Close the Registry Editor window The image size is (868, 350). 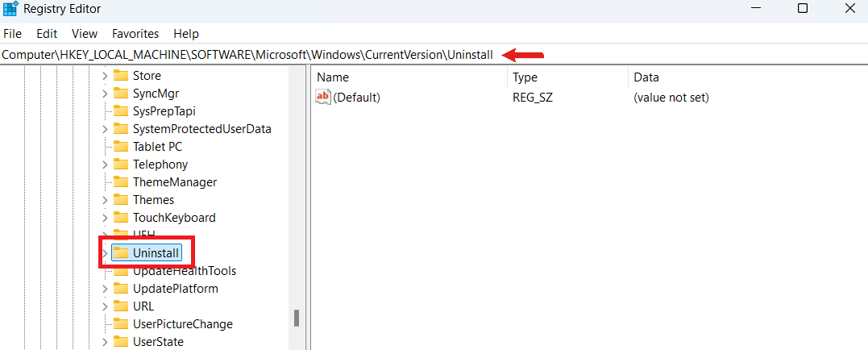point(849,8)
